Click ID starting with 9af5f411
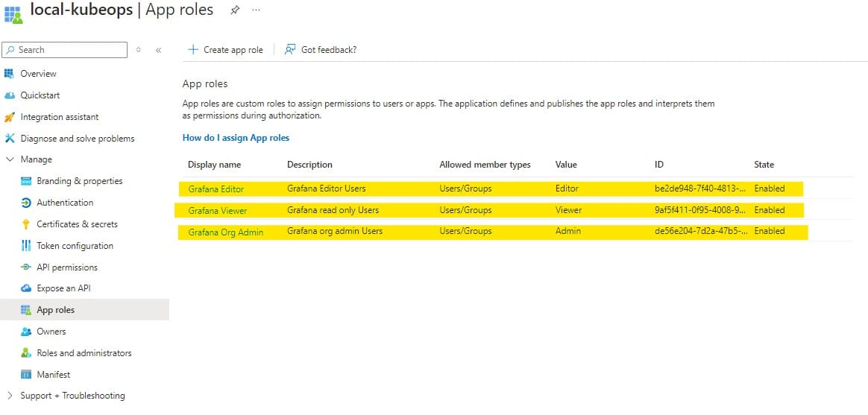Viewport: 868px width, 415px height. [700, 210]
